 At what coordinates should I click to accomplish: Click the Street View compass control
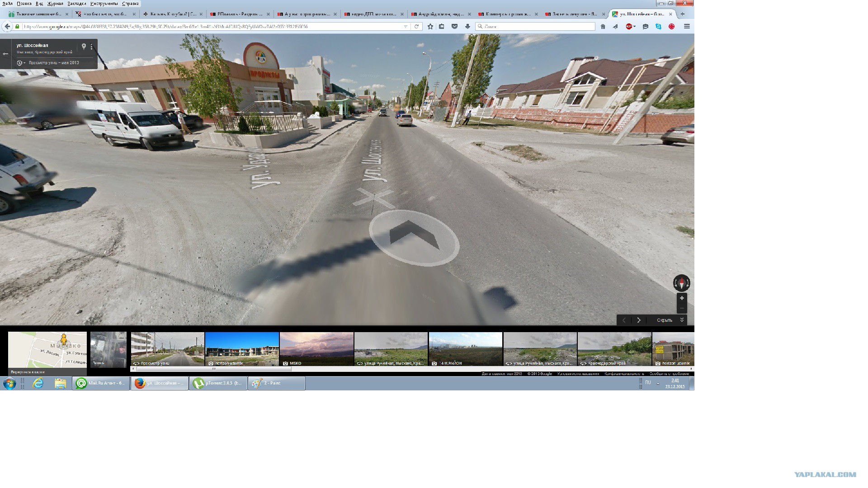pyautogui.click(x=681, y=283)
